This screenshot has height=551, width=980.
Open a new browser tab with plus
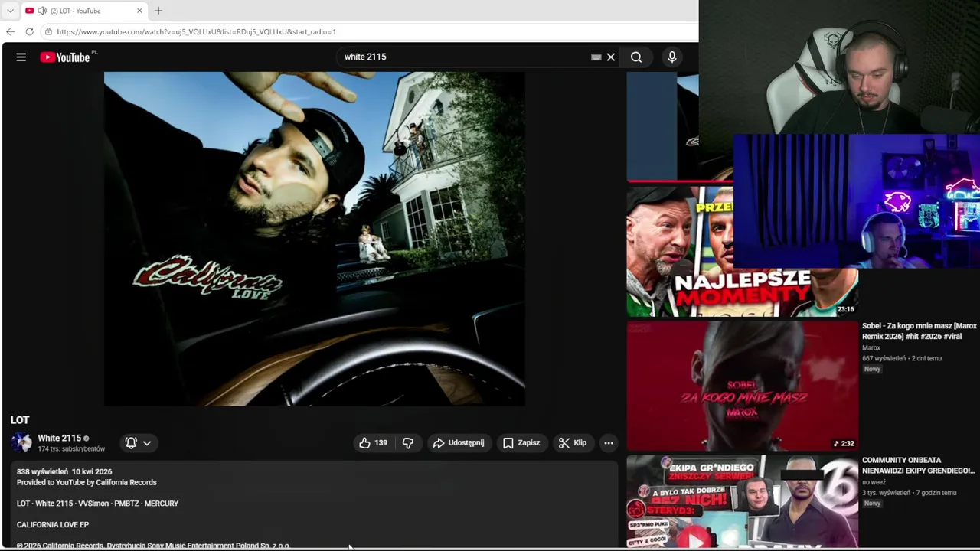point(158,11)
